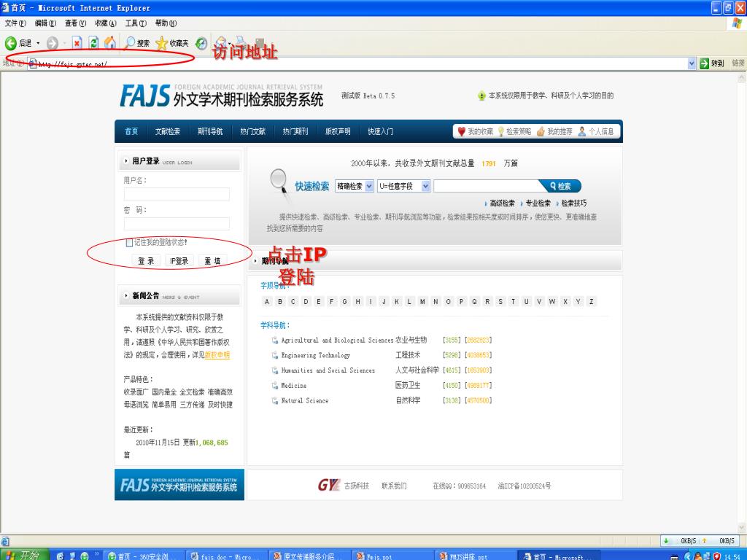Click the person icon for 个人信息
The width and height of the screenshot is (747, 560).
tap(581, 131)
